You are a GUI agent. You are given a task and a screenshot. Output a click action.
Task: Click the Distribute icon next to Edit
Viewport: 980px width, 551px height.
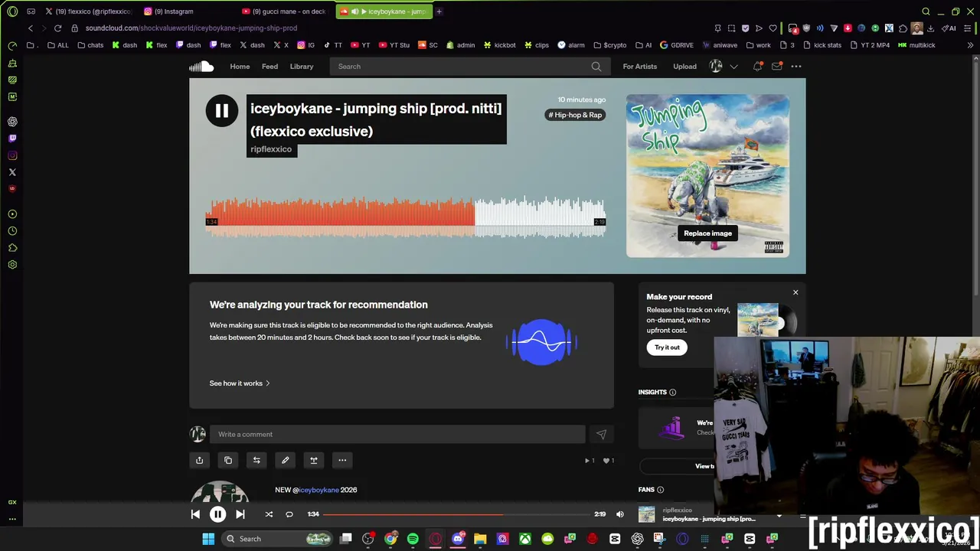pos(314,460)
